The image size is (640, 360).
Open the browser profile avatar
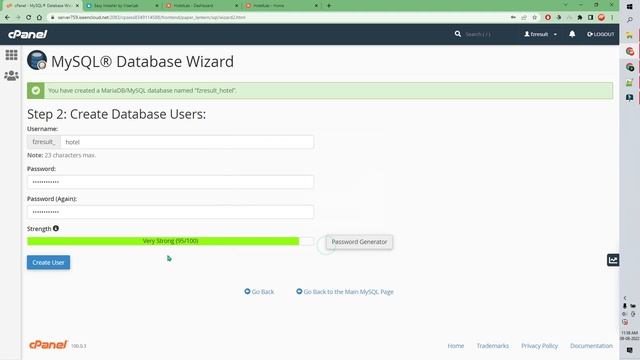coord(601,18)
